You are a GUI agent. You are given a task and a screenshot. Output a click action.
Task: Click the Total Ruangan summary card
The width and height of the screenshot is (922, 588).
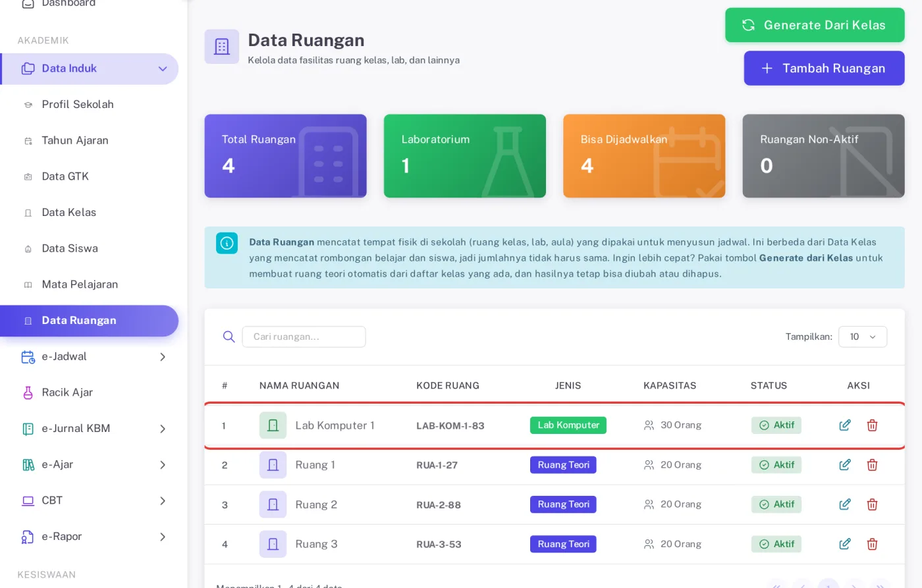click(x=285, y=156)
